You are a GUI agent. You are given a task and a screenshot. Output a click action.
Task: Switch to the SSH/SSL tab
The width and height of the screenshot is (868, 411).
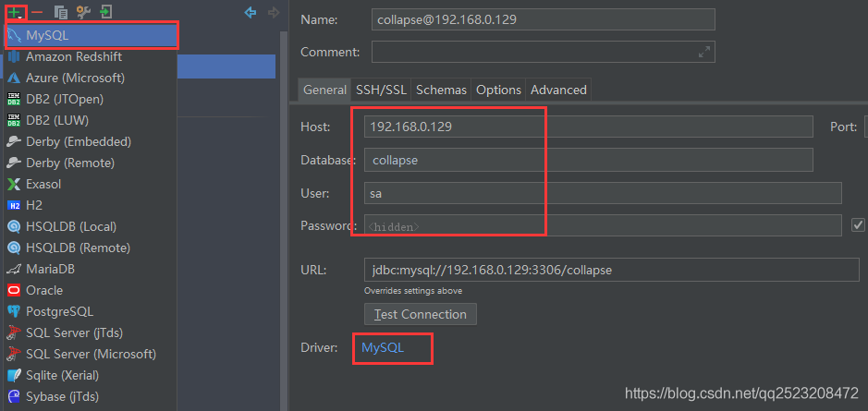pyautogui.click(x=381, y=91)
